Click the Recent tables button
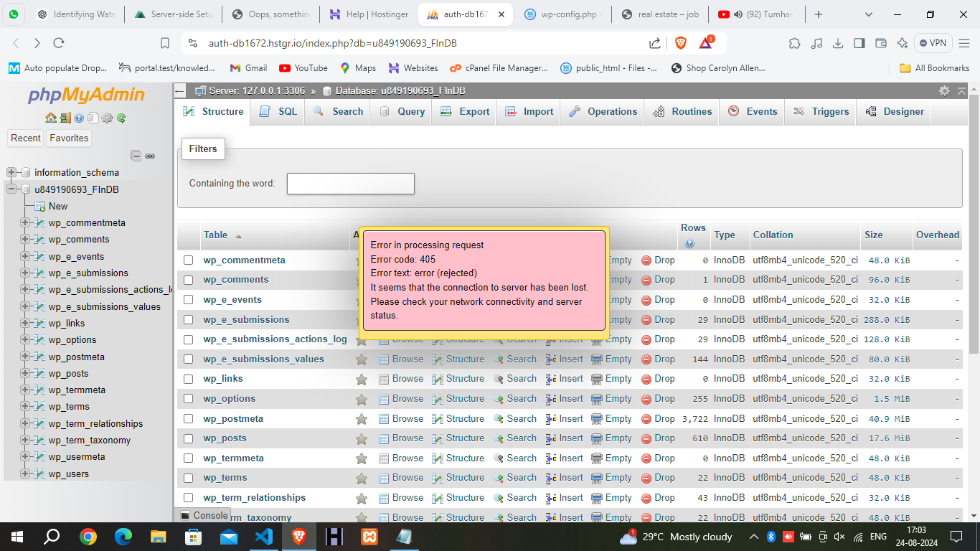Screen dimensions: 980x551 (x=26, y=138)
